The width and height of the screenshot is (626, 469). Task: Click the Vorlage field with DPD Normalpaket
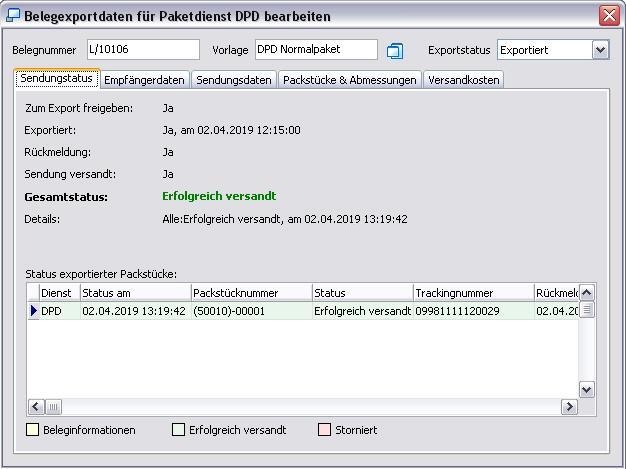point(315,50)
